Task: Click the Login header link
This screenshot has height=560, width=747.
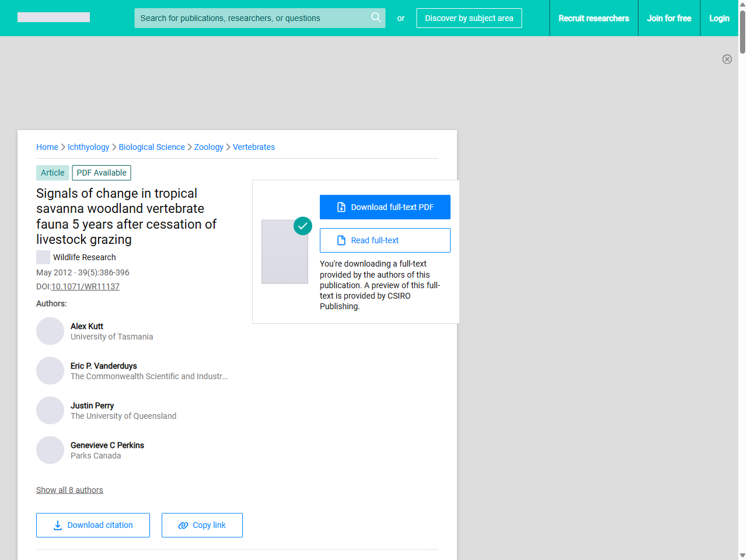Action: click(719, 18)
